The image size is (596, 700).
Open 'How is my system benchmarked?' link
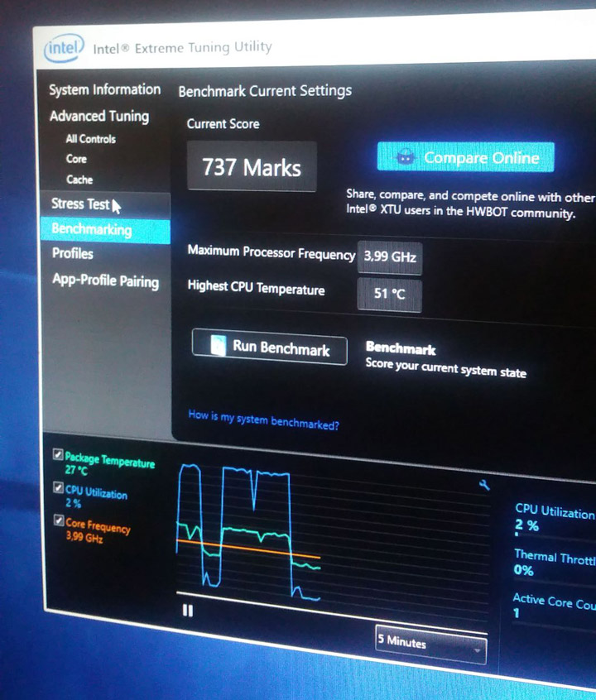(x=263, y=420)
